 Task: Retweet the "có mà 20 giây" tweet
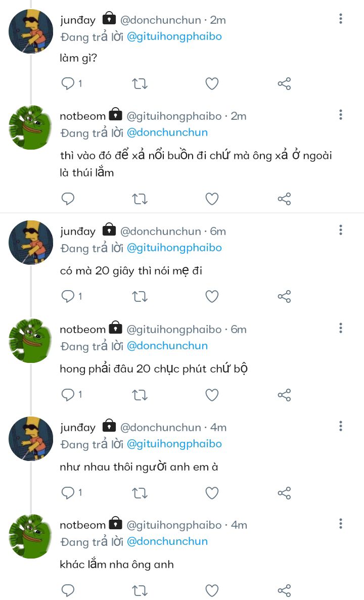click(x=140, y=296)
